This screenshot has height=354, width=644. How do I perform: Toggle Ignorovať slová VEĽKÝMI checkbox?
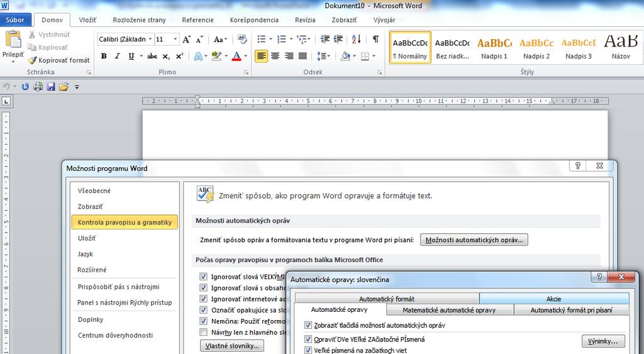[x=203, y=277]
